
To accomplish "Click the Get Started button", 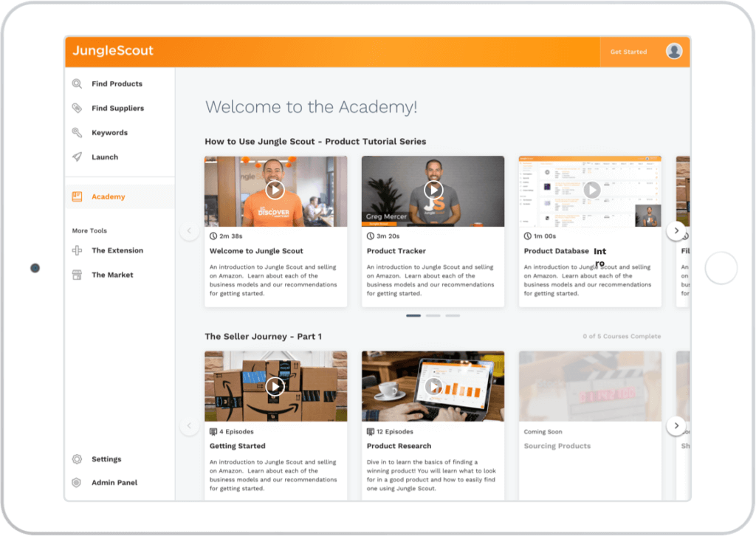I will pyautogui.click(x=629, y=52).
